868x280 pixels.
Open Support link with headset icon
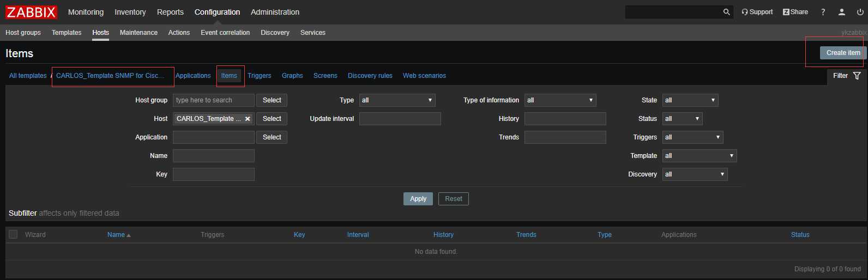coord(757,12)
